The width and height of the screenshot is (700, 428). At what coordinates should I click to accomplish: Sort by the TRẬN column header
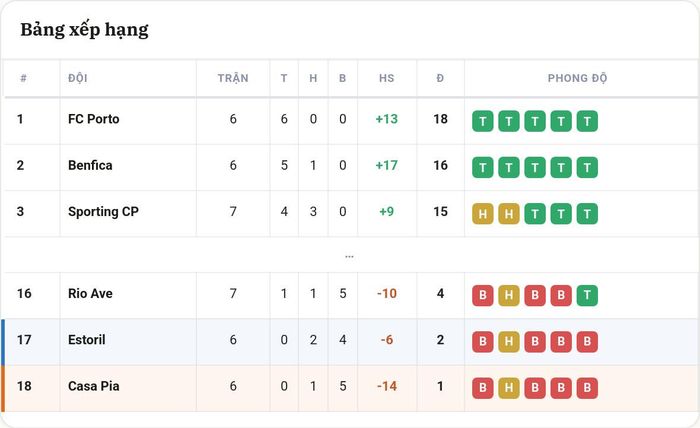tap(233, 78)
